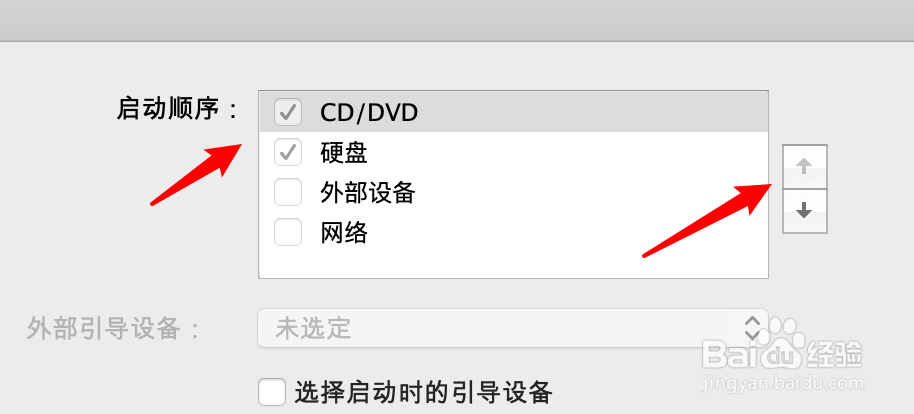Viewport: 914px width, 414px height.
Task: Enable the 网络 boot checkbox
Action: click(x=288, y=232)
